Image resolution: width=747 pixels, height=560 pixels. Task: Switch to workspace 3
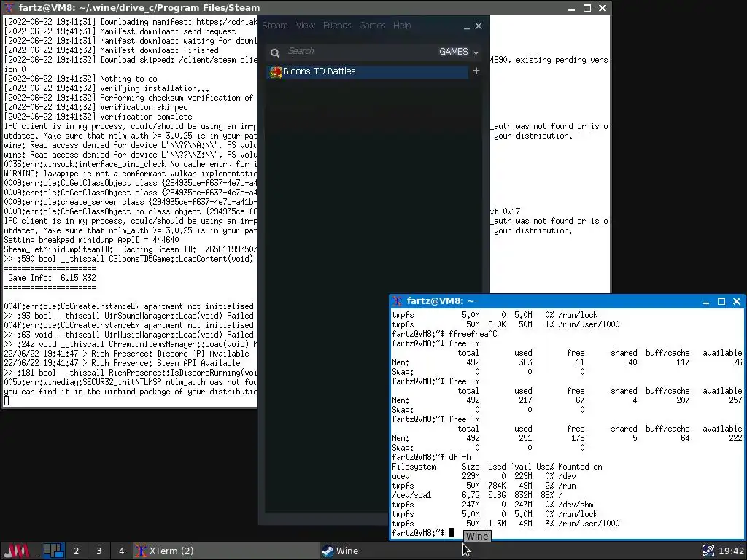98,551
